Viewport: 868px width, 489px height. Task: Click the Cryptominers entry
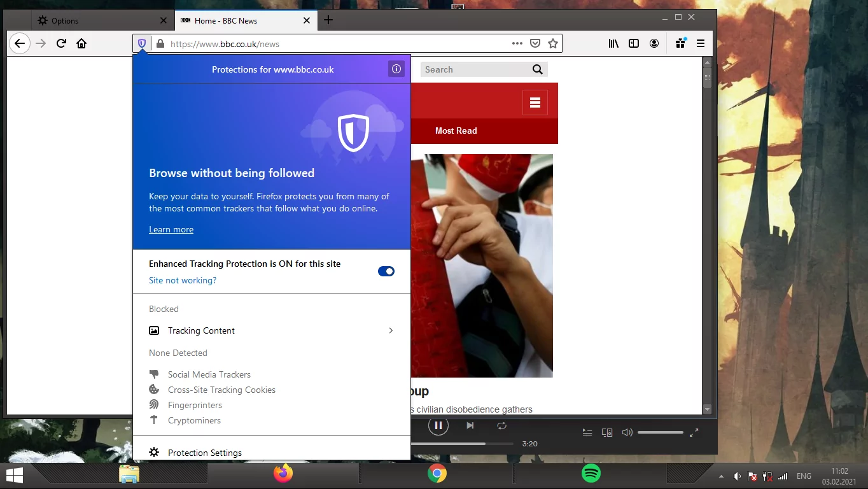pyautogui.click(x=194, y=420)
